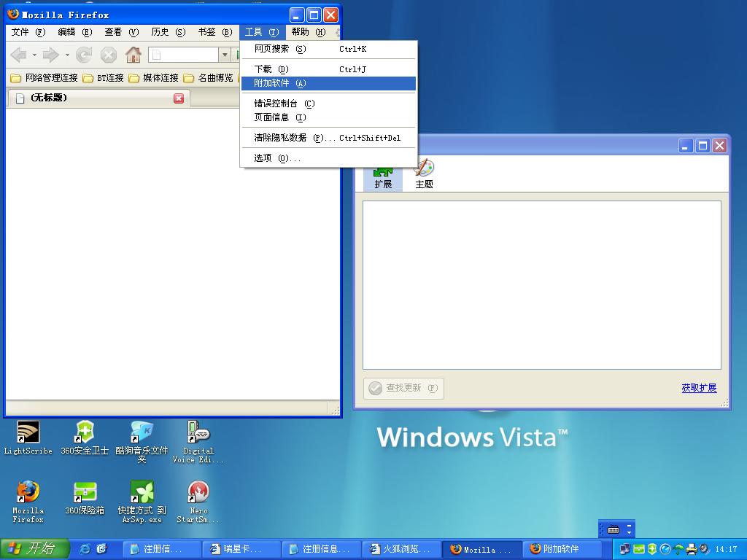Viewport: 747px width, 560px height.
Task: Choose 网页搜索 (S) from Tools menu
Action: click(329, 49)
